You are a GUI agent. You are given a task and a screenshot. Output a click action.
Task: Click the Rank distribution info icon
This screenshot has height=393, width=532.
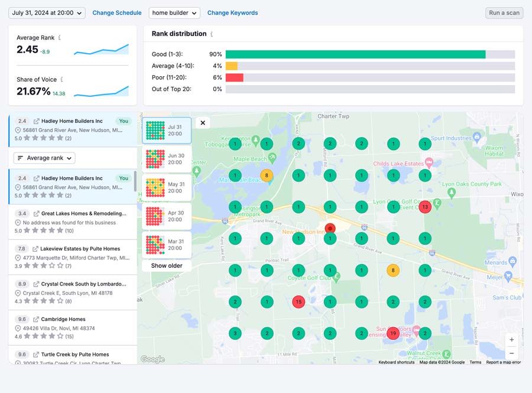point(212,34)
